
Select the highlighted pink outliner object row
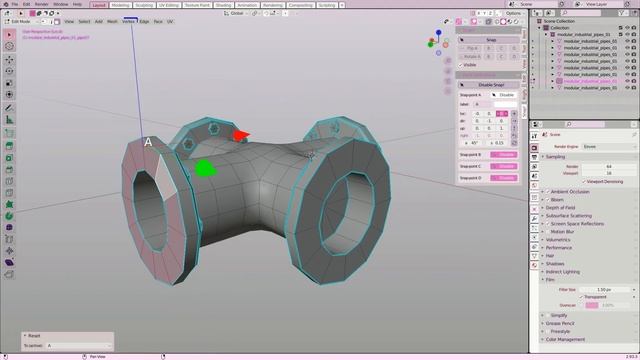pos(584,81)
